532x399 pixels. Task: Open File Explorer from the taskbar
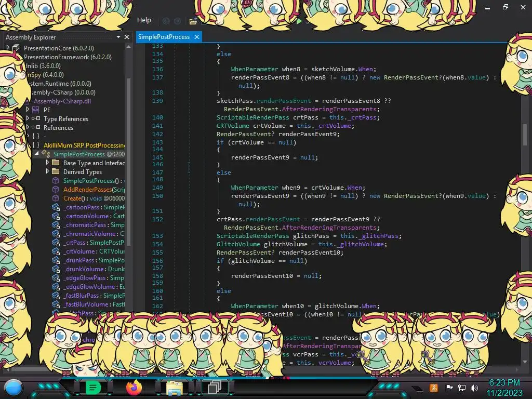tap(175, 388)
